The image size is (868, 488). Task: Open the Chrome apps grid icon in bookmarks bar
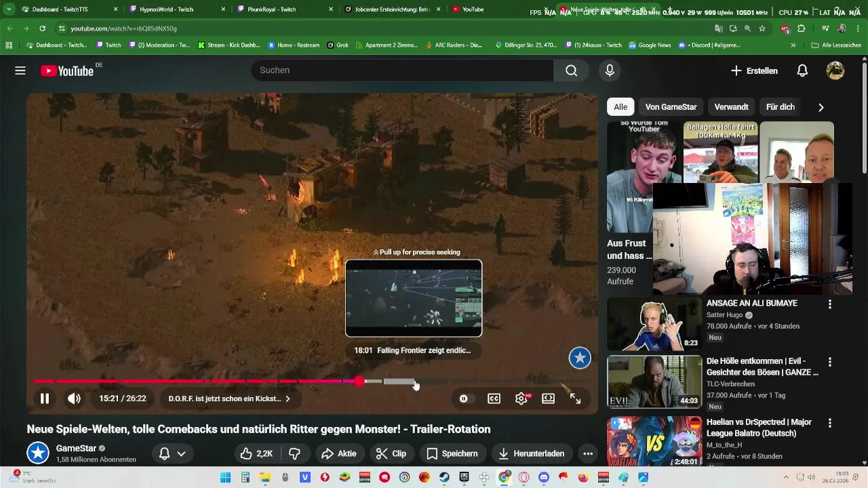click(x=9, y=45)
